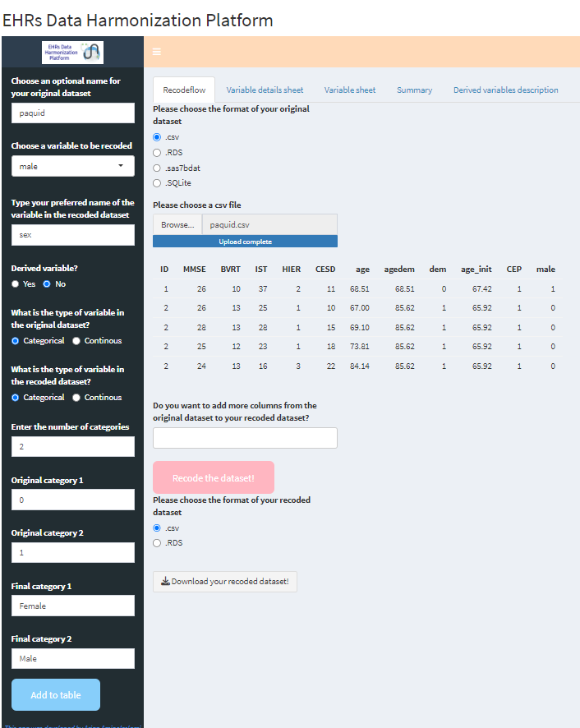Choose Categorical for recoded dataset variable type
This screenshot has width=580, height=728.
(16, 398)
